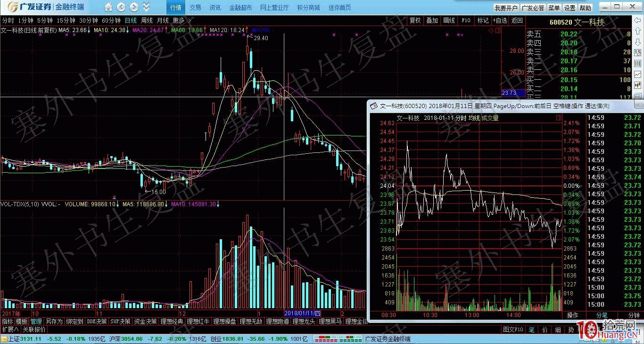Open the 管理 bottom tab
644x344 pixels.
point(36,321)
